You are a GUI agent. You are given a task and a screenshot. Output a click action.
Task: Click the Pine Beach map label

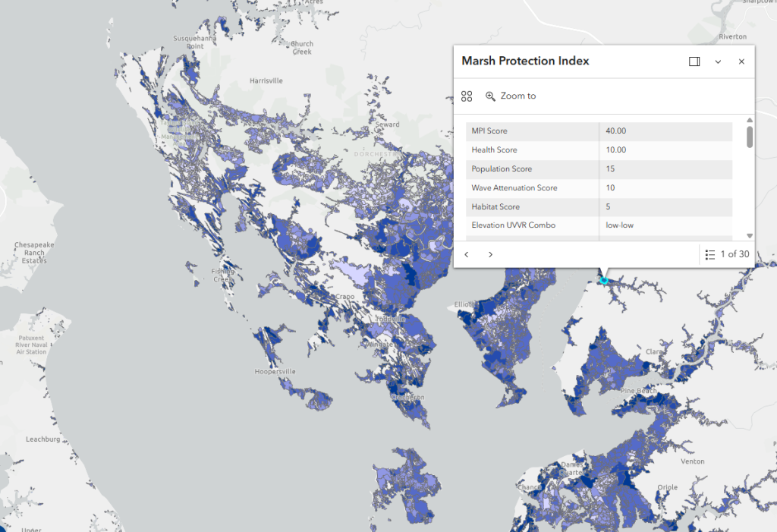pos(639,391)
